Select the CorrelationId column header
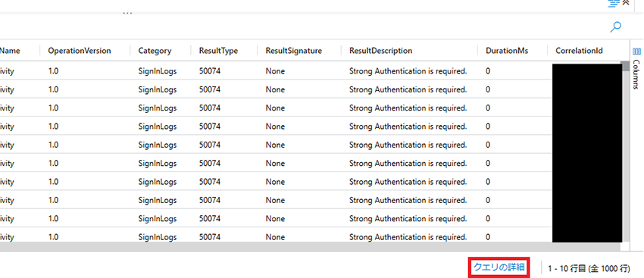644x278 pixels. click(579, 51)
